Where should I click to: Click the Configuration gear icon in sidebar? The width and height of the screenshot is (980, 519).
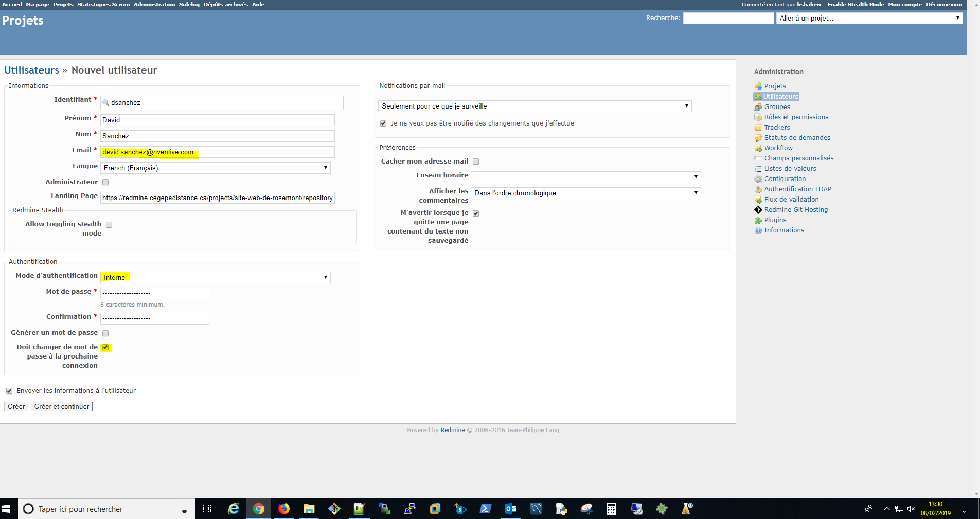pos(758,179)
